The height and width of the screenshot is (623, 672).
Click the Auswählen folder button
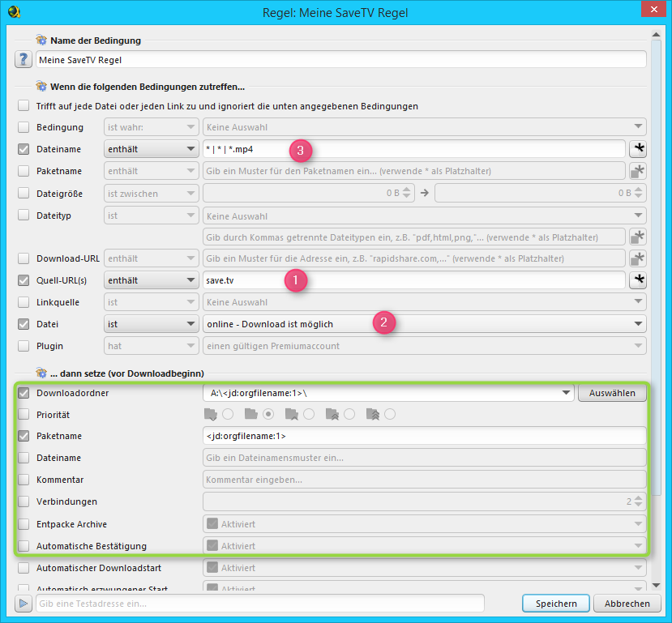tap(612, 393)
